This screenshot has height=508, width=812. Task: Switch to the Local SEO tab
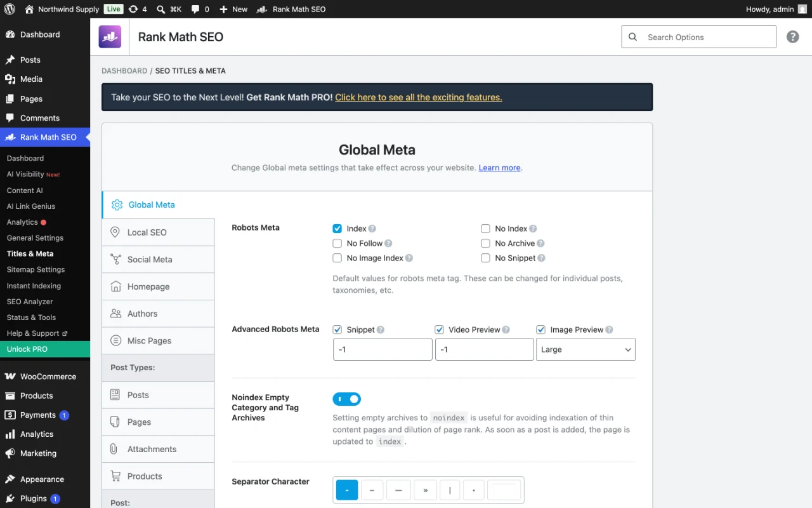(158, 232)
